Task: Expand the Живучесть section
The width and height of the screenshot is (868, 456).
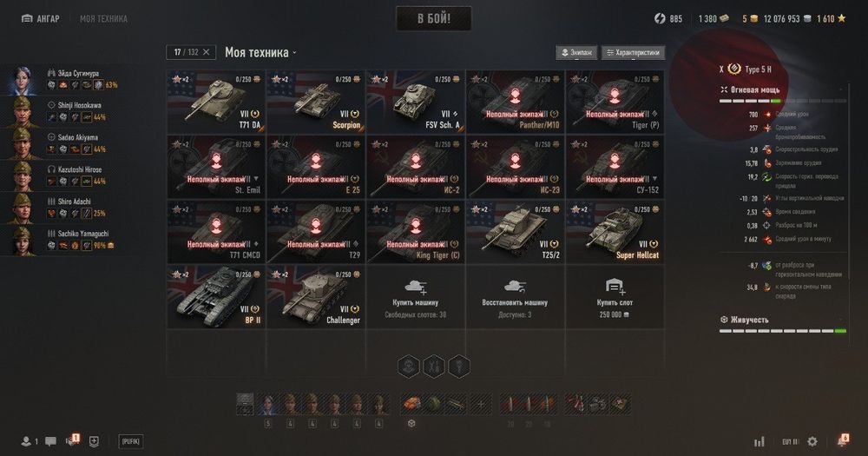Action: point(745,320)
